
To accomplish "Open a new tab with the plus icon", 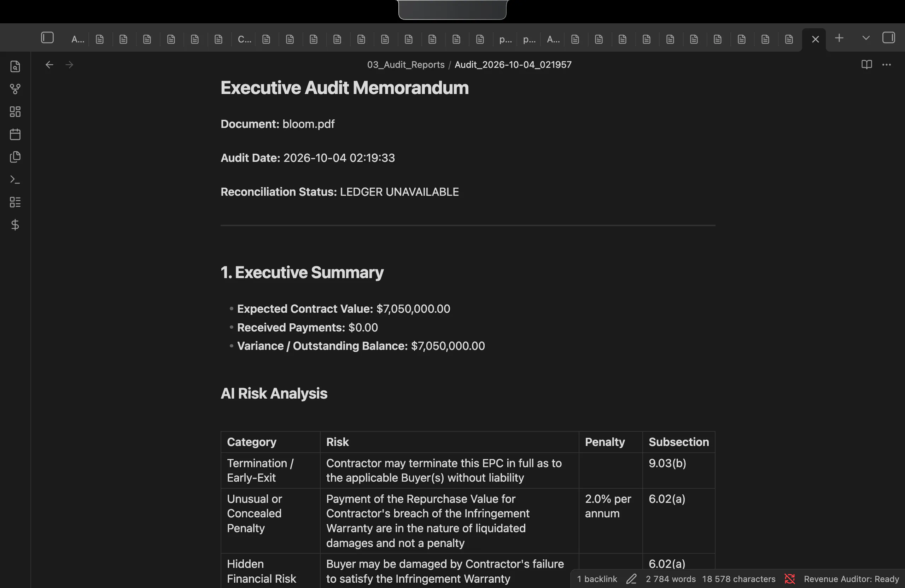I will click(839, 38).
